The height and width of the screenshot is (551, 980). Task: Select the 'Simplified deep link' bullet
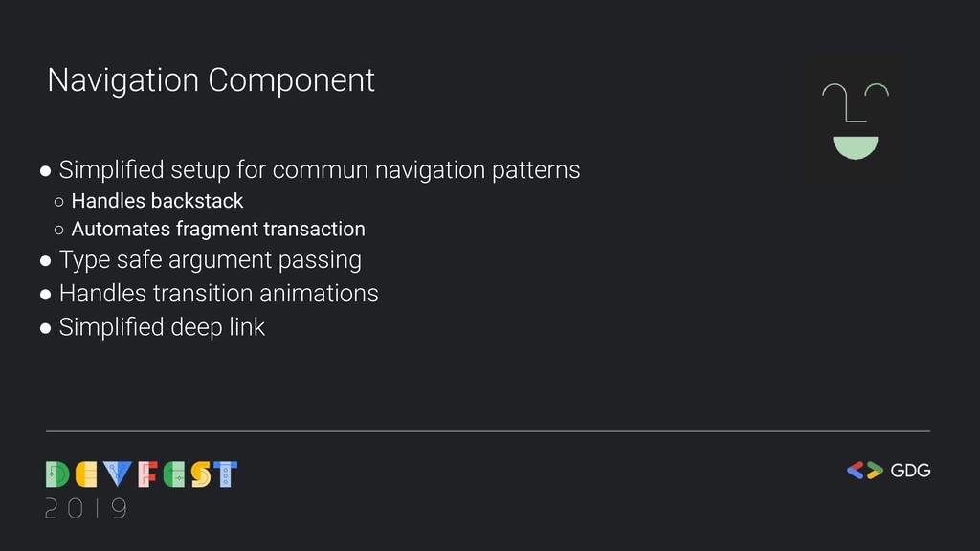click(x=162, y=327)
